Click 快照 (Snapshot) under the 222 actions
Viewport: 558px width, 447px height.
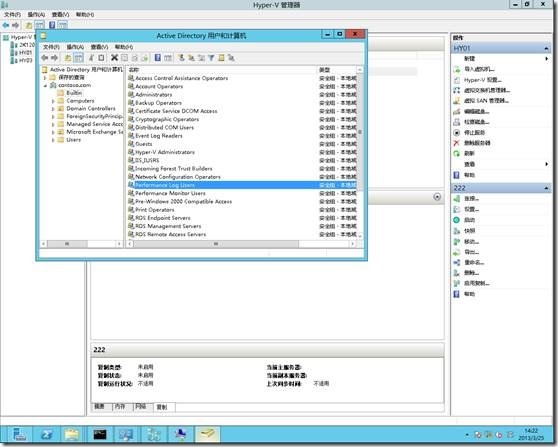tap(469, 231)
